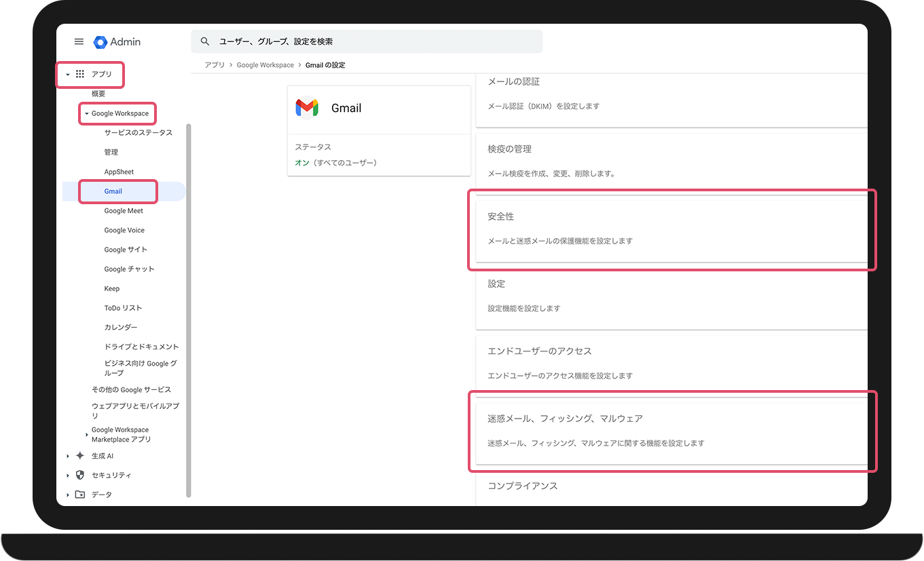Click the セキュリティ shield icon
The height and width of the screenshot is (561, 924).
[x=80, y=475]
